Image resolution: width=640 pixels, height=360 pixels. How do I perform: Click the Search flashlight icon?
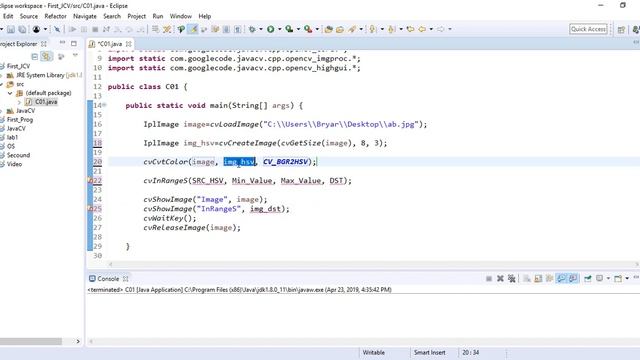(352, 29)
